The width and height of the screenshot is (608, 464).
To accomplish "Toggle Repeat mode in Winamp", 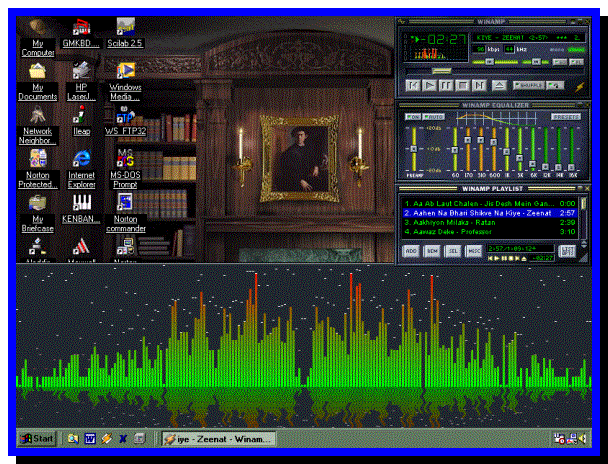I will 555,85.
